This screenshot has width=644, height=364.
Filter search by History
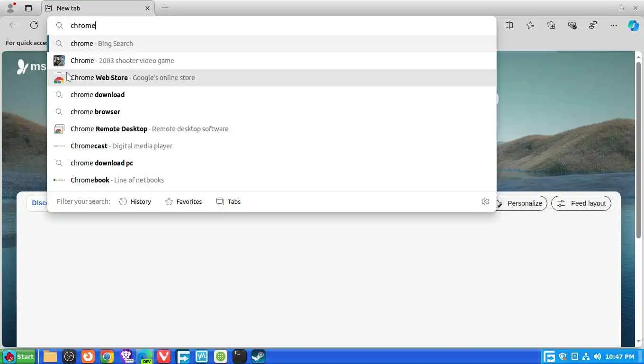click(x=135, y=201)
